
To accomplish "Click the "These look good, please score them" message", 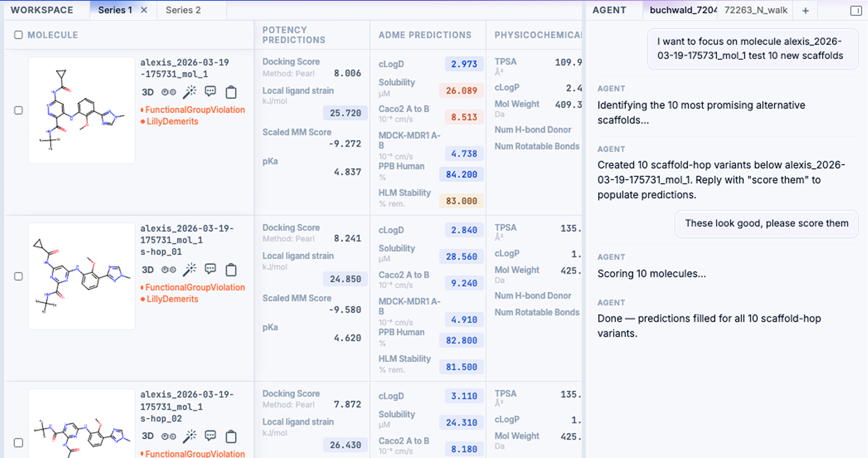I will 767,224.
